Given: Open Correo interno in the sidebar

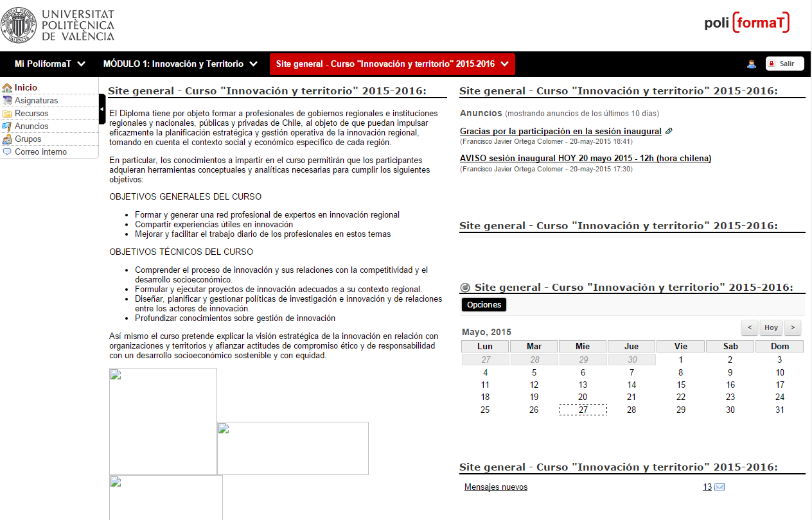Looking at the screenshot, I should [x=40, y=152].
